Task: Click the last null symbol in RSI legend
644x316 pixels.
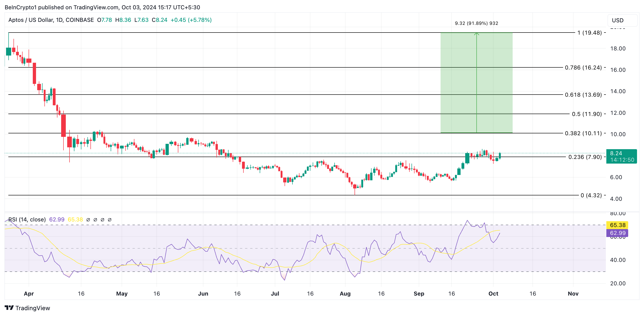Action: (x=110, y=220)
